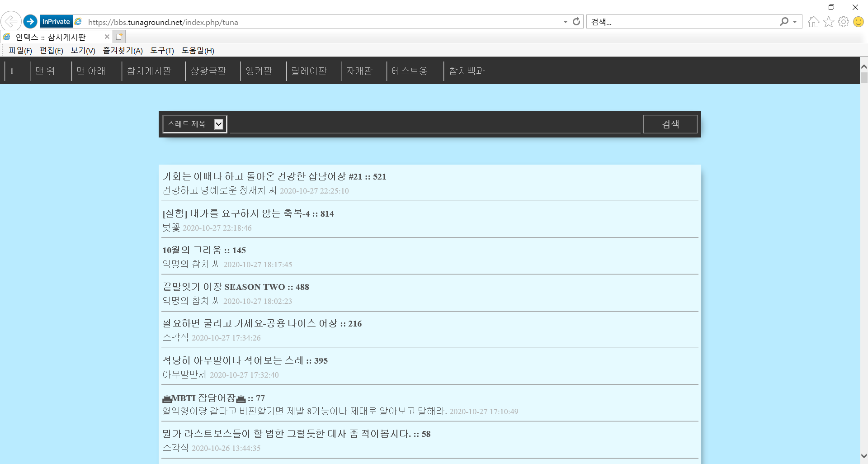Click the scrollbar down arrow
The height and width of the screenshot is (464, 868).
point(863,456)
